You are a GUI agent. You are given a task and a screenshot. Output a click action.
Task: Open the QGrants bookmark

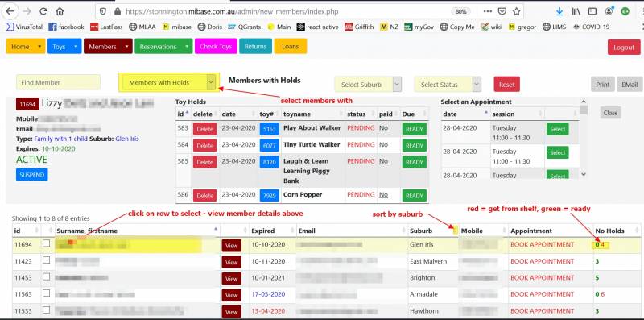pos(245,27)
